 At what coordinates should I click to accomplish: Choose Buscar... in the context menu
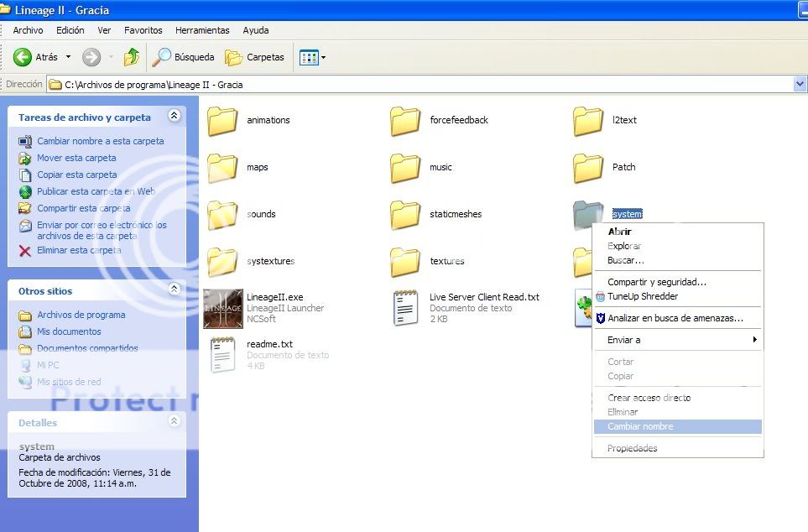click(x=678, y=260)
